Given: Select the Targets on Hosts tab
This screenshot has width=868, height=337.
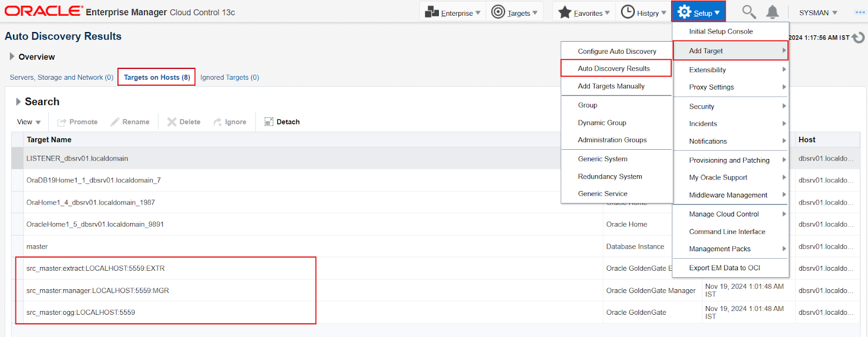Looking at the screenshot, I should point(157,77).
